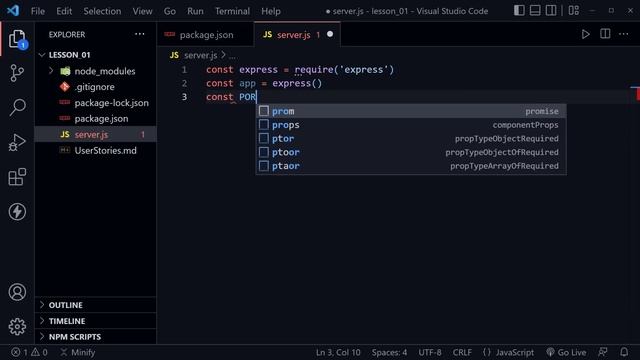Choose the prom snippet suggestion

[411, 111]
